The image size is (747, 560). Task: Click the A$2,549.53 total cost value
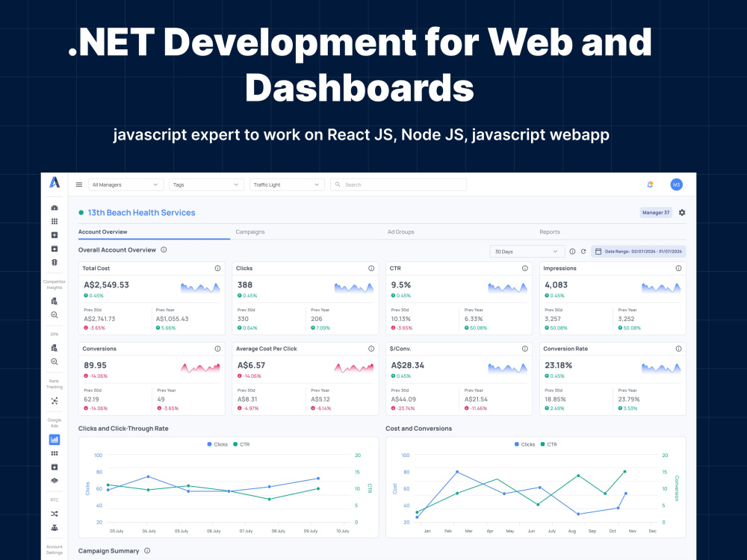(x=107, y=284)
